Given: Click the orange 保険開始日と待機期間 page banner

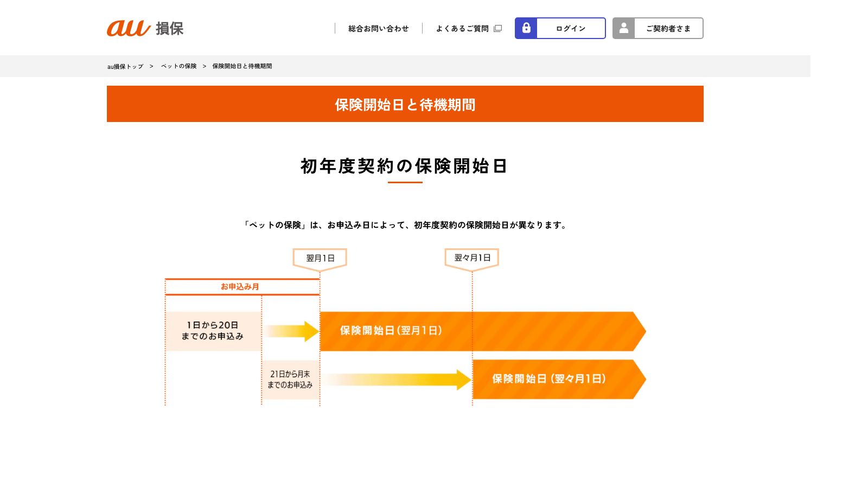Looking at the screenshot, I should tap(405, 104).
